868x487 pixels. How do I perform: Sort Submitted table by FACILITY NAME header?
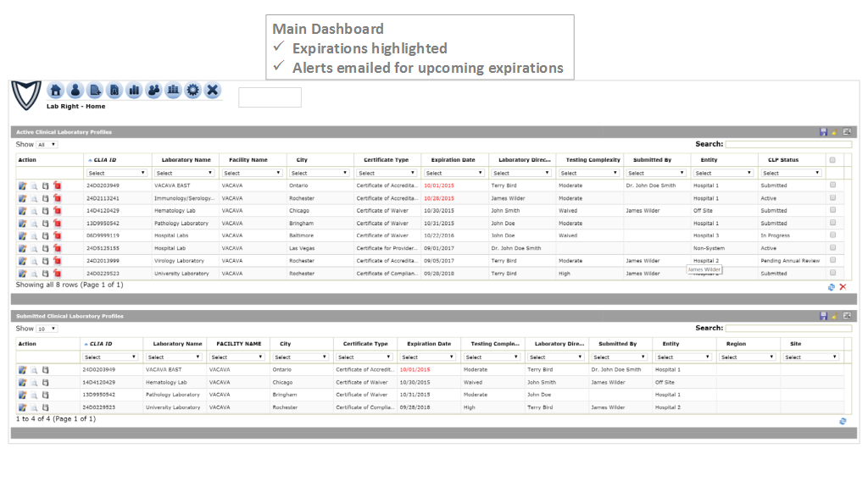(x=238, y=344)
